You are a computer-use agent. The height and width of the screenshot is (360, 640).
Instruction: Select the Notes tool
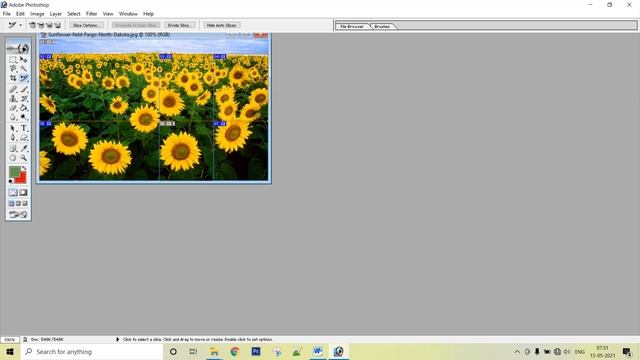coord(13,148)
